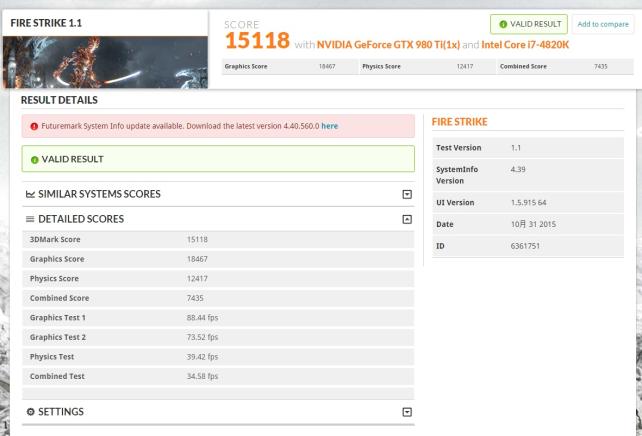
Task: Click the 18467 value in detailed scores
Action: (197, 259)
